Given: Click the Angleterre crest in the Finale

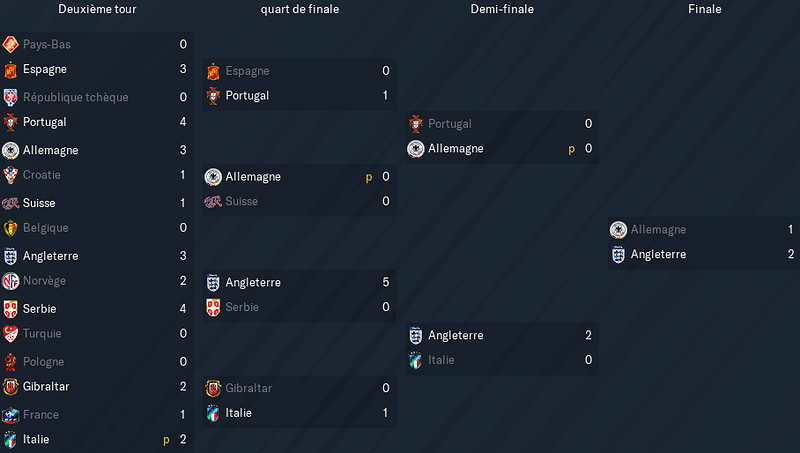Looking at the screenshot, I should 618,255.
